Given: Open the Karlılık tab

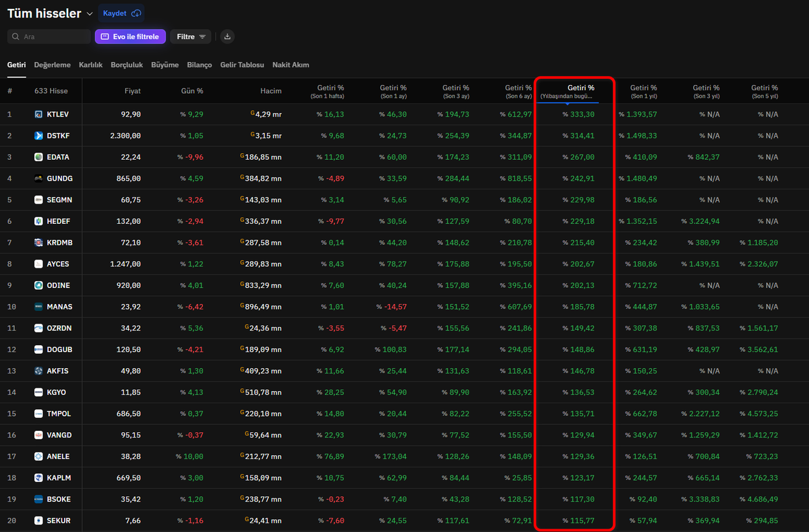Looking at the screenshot, I should (91, 65).
